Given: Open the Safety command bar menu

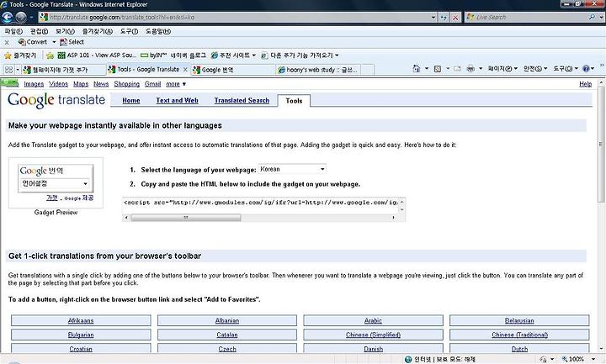Looking at the screenshot, I should click(x=535, y=69).
